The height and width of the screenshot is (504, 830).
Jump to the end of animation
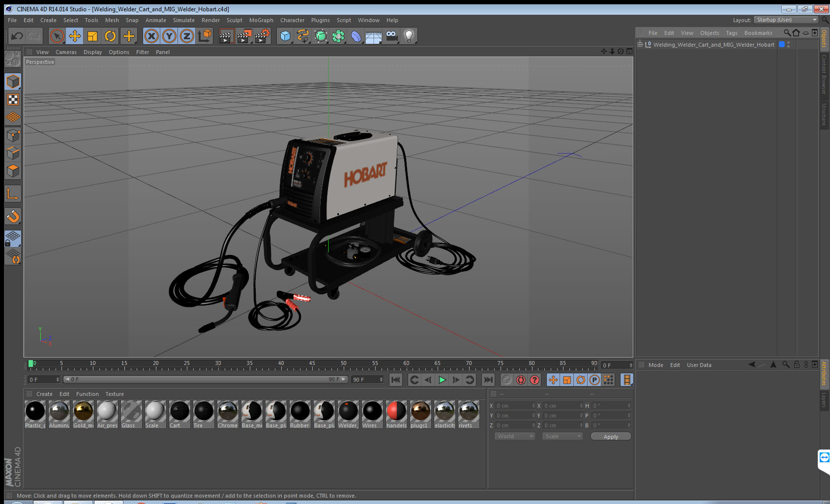(488, 380)
